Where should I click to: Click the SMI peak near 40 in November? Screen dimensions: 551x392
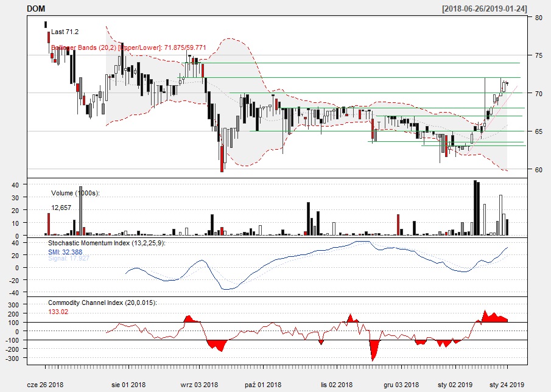[x=363, y=242]
